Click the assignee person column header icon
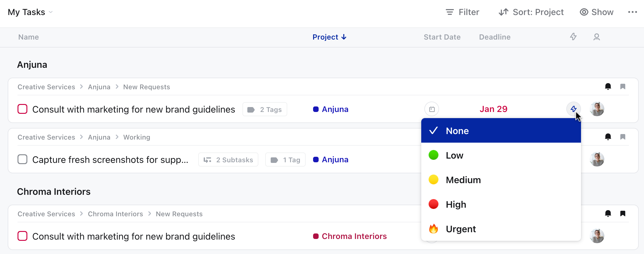 pyautogui.click(x=597, y=37)
